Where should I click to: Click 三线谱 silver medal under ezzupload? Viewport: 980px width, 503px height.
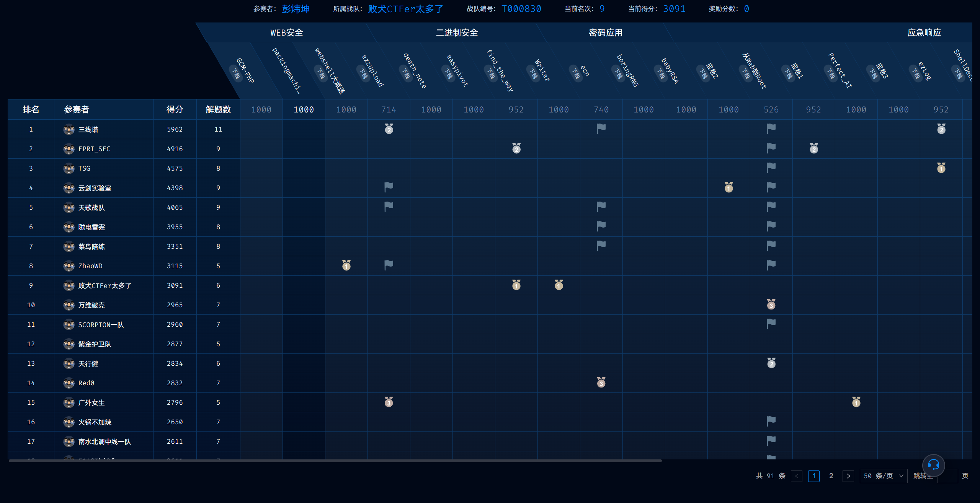coord(389,129)
